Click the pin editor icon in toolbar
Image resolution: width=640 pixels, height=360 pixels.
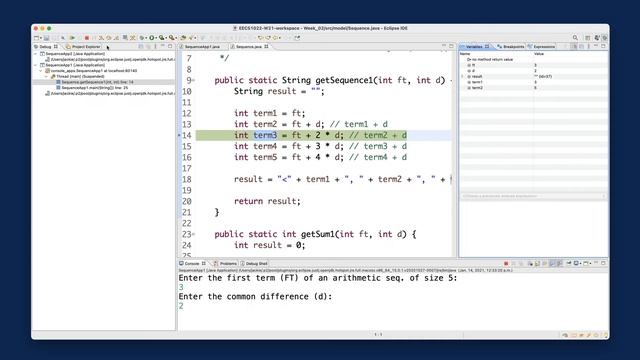click(x=298, y=38)
